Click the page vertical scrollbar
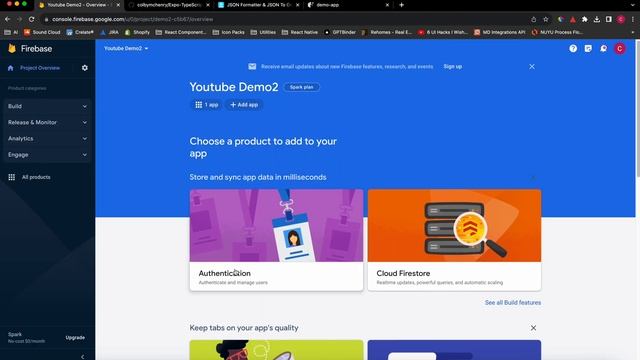The image size is (640, 360). click(637, 108)
